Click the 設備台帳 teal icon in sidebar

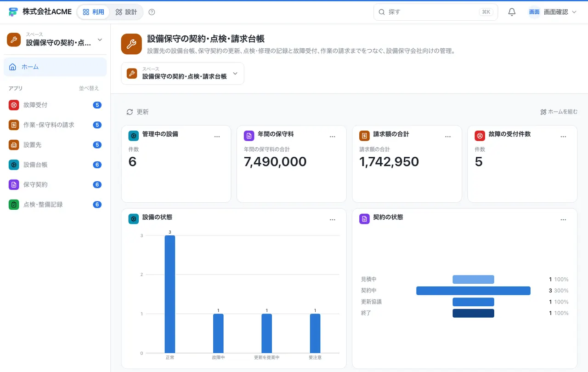tap(14, 165)
